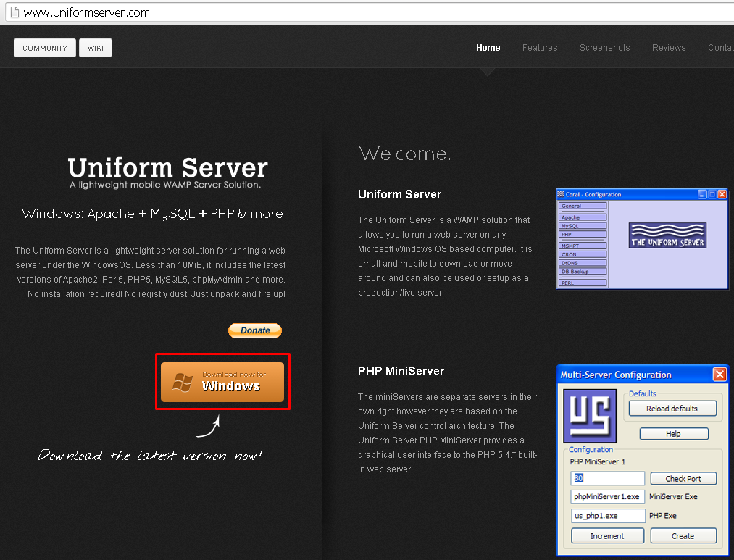The image size is (734, 560).
Task: Click the 'A lightweight mobile WAMP Server Solution' tagline
Action: click(x=165, y=185)
